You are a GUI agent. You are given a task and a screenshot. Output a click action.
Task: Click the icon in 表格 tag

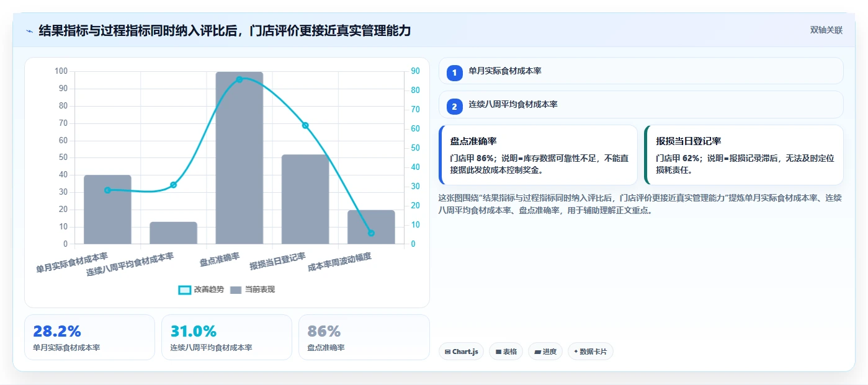(498, 352)
